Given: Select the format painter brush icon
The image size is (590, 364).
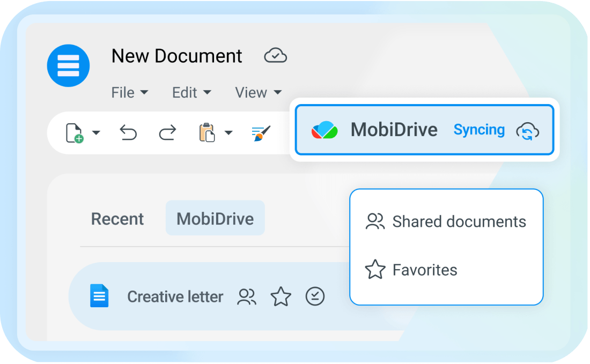Looking at the screenshot, I should [x=261, y=133].
